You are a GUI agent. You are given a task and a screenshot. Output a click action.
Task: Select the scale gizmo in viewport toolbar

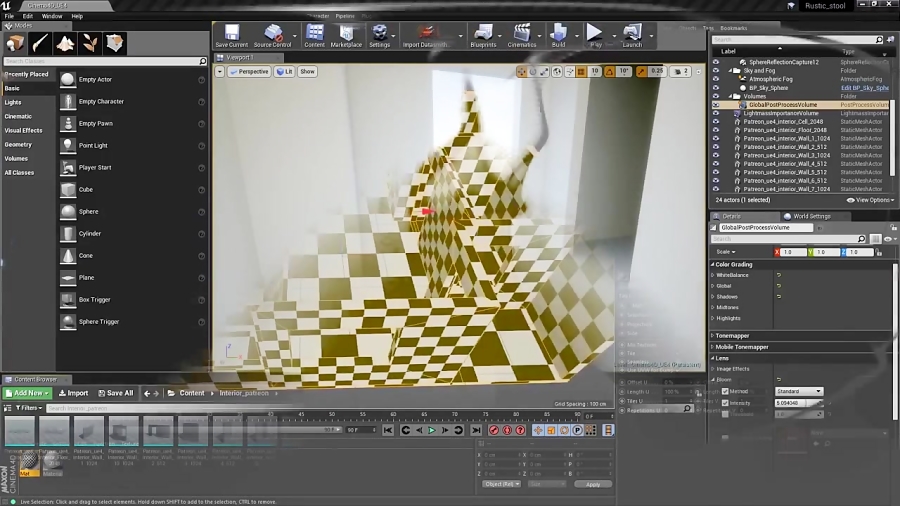click(544, 72)
